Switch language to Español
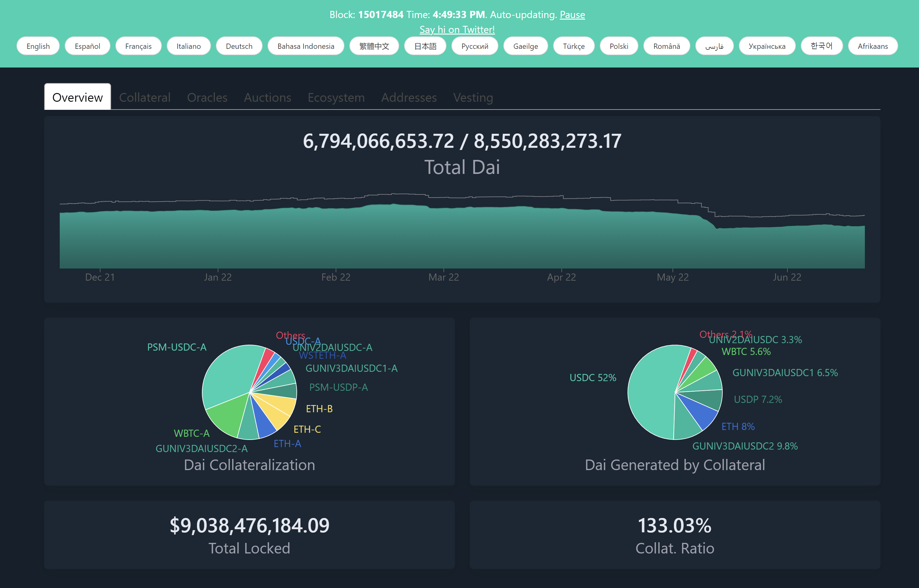919x588 pixels. click(x=87, y=46)
